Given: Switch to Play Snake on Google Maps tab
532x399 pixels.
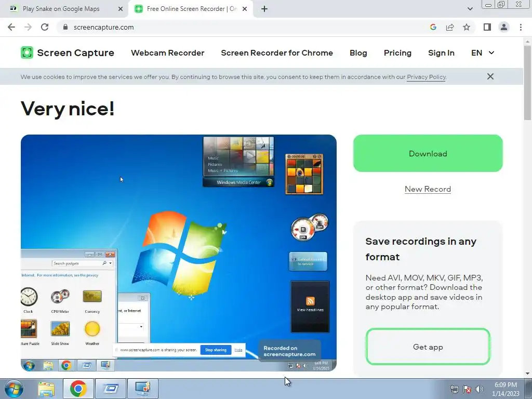Looking at the screenshot, I should (x=64, y=9).
